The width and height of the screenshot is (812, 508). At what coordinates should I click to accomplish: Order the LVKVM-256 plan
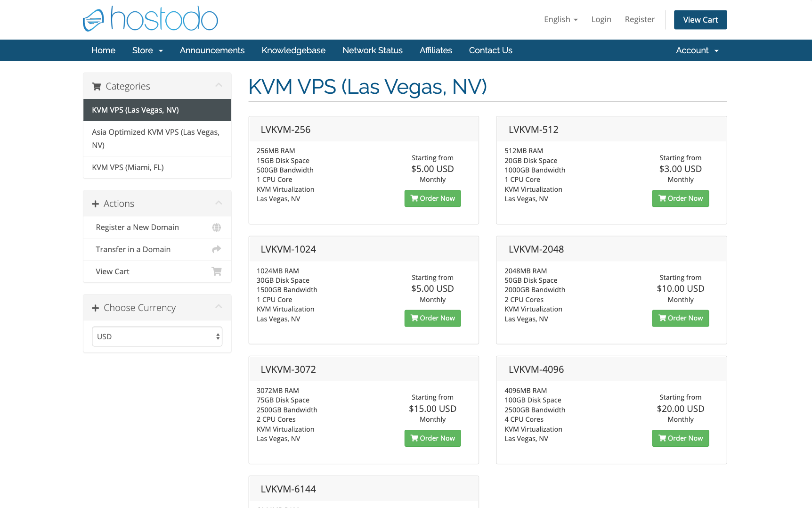pyautogui.click(x=432, y=198)
